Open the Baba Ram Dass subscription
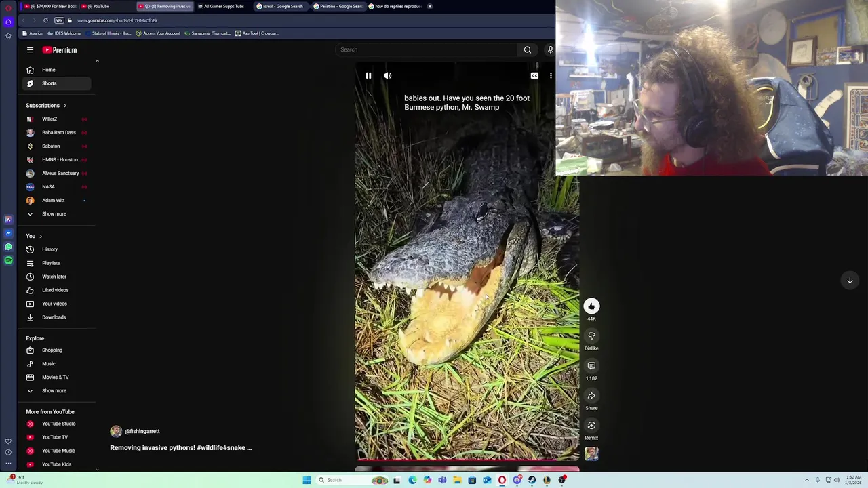Screen dimensions: 868x488 57,133
